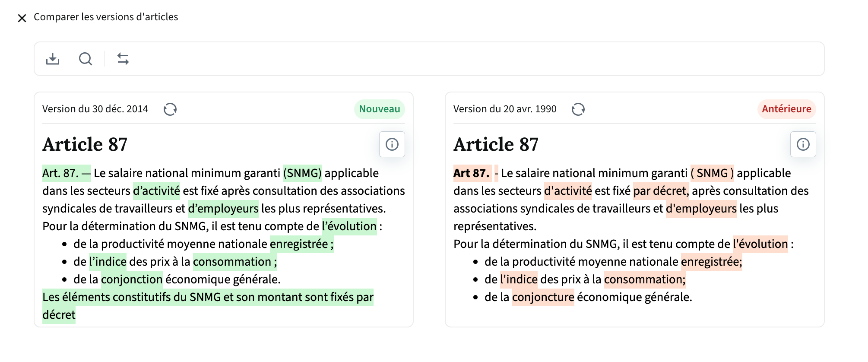
Task: Click the highlighted 'par décret,' removed text
Action: click(x=661, y=191)
